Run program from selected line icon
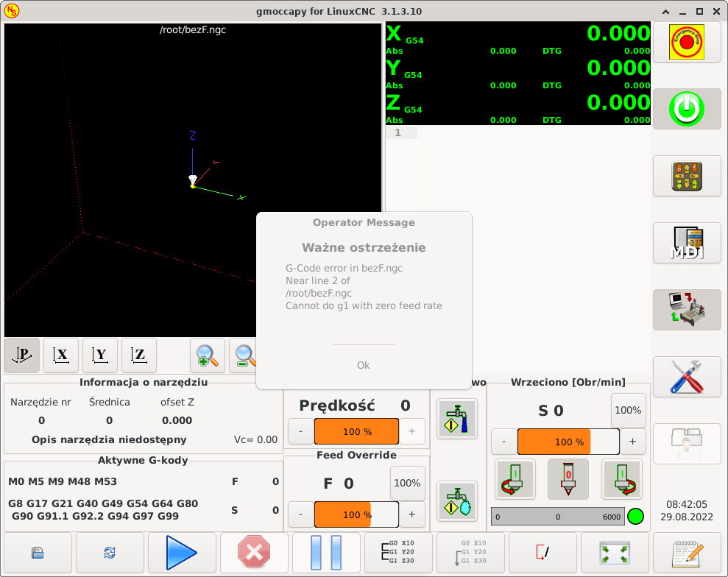 click(x=470, y=553)
